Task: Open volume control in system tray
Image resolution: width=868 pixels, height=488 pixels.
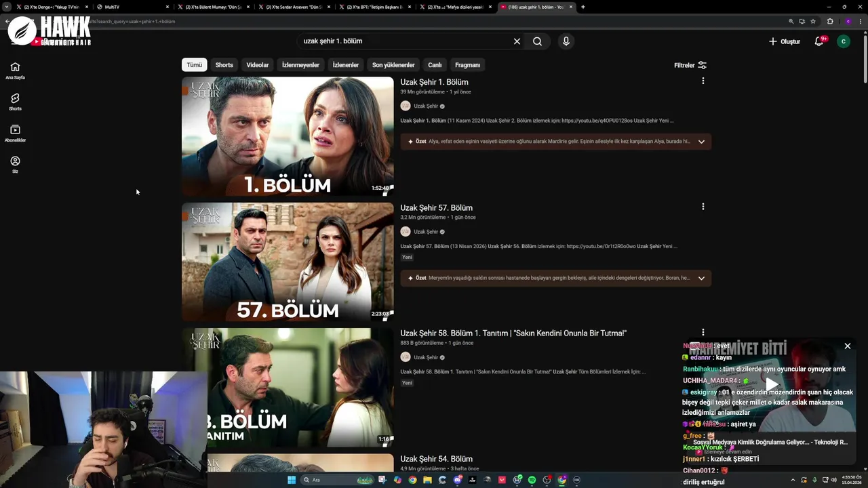Action: tap(833, 480)
